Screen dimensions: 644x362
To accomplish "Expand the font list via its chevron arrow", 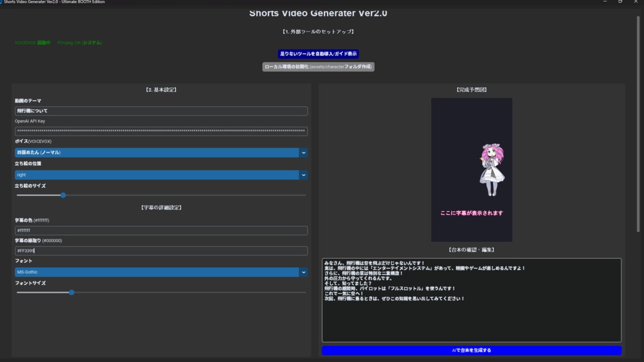I will [x=303, y=273].
